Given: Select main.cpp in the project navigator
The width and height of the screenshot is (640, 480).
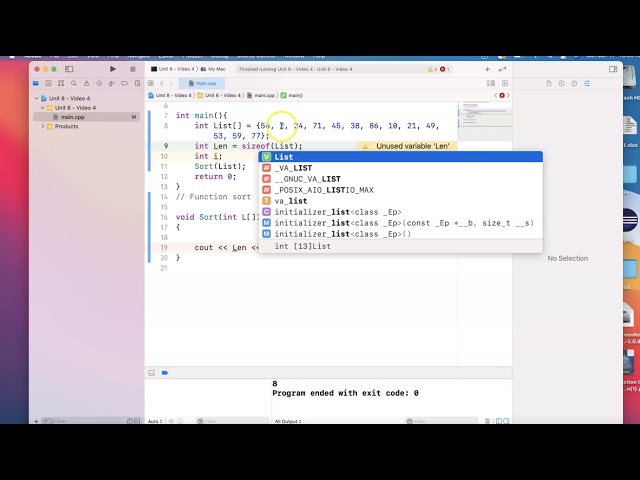Looking at the screenshot, I should point(72,117).
